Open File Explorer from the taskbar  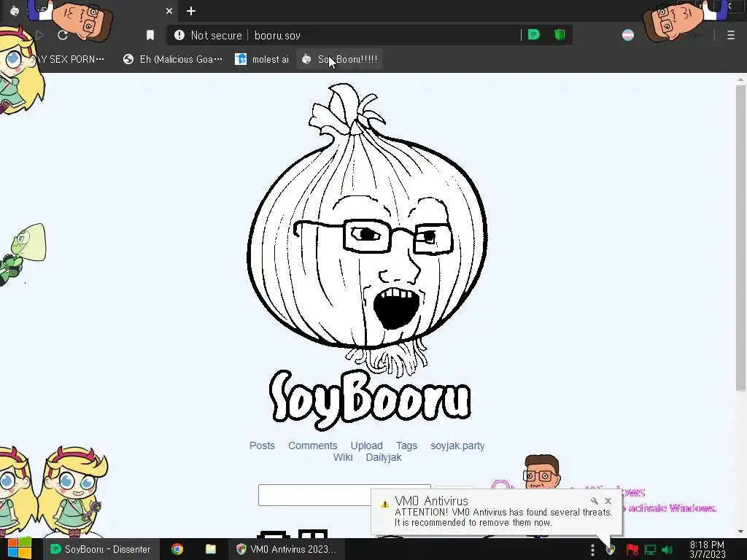click(x=211, y=549)
